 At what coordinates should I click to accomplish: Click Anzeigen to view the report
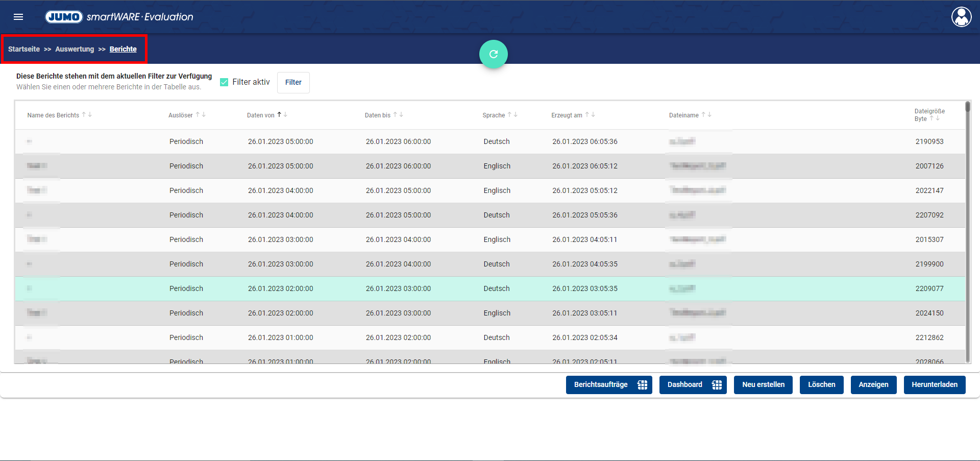tap(873, 385)
